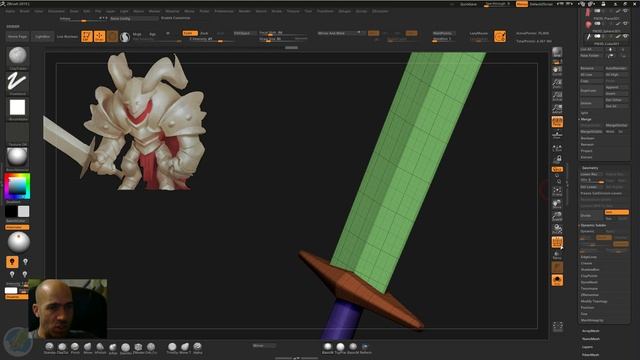Click the Sculptris Pro round icon
The height and width of the screenshot is (360, 640).
coord(124,37)
